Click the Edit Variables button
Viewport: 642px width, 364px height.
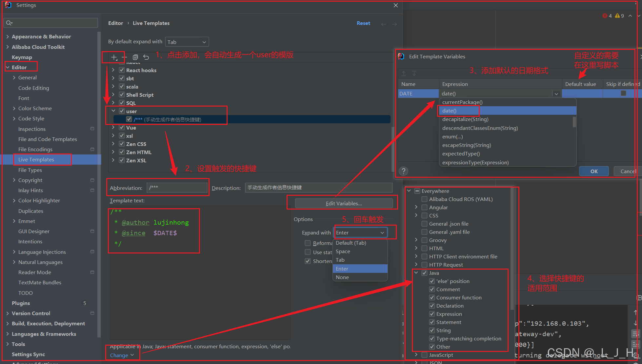(x=344, y=203)
